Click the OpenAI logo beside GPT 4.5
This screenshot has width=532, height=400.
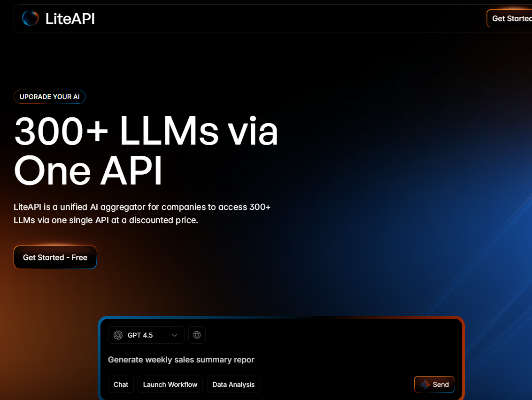tap(118, 335)
